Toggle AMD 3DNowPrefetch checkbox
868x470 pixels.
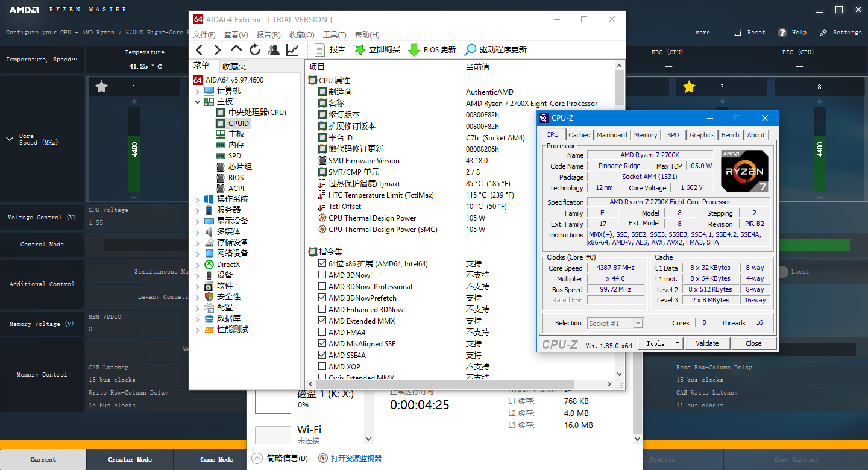pos(322,298)
